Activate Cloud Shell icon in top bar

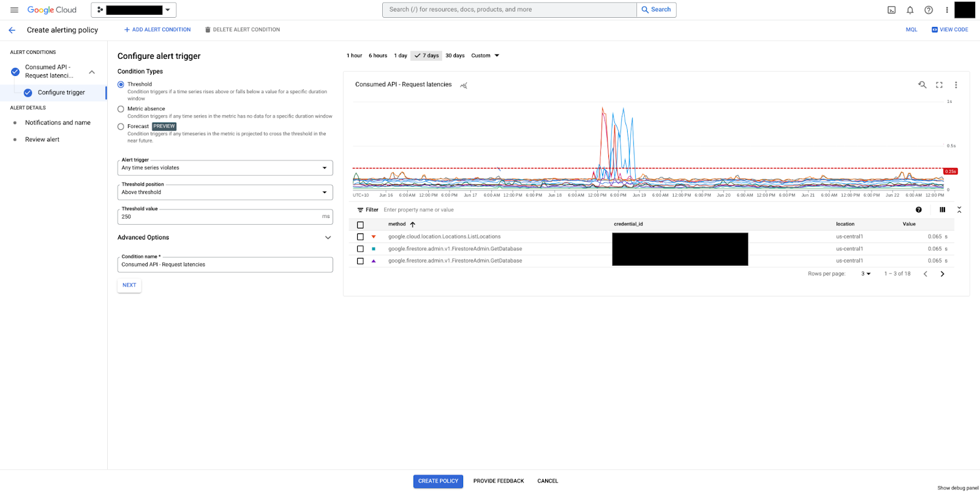pyautogui.click(x=891, y=10)
